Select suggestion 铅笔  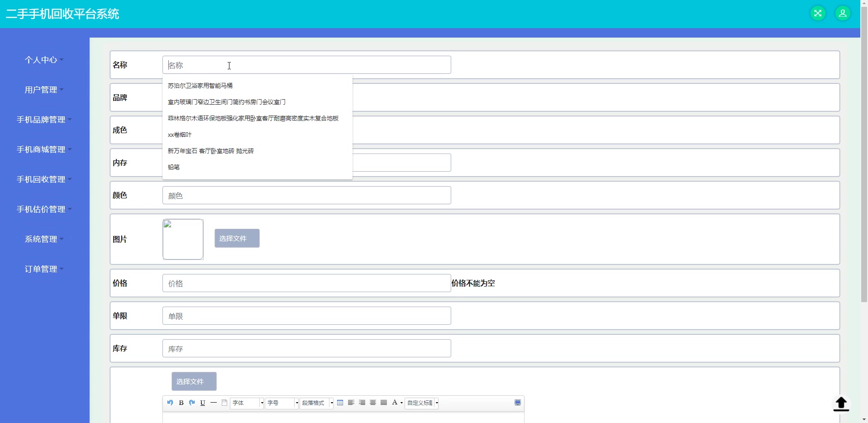click(x=257, y=167)
